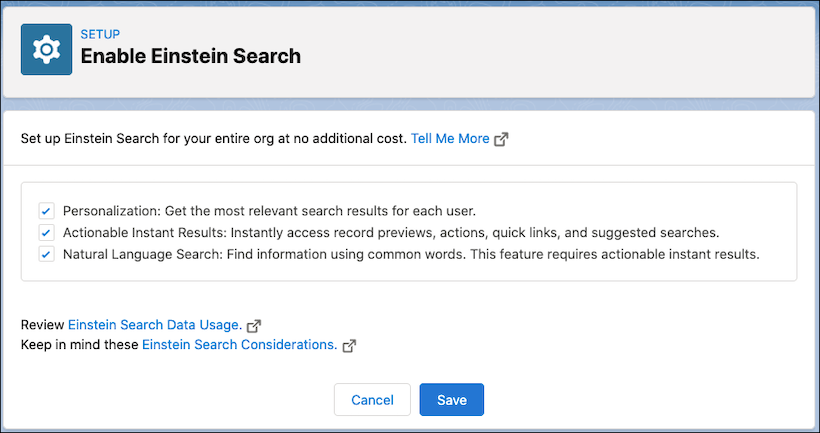
Task: Open Einstein Search Considerations link
Action: 240,345
